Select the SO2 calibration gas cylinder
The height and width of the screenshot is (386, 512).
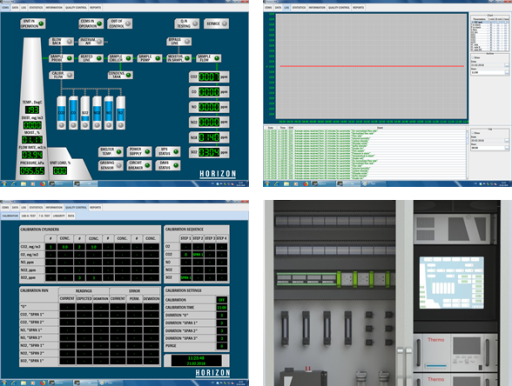85,113
